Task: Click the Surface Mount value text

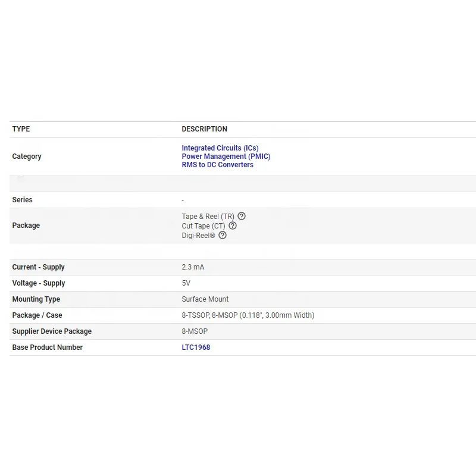Action: 205,299
